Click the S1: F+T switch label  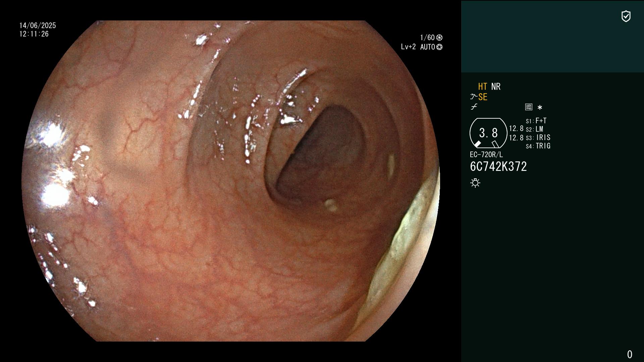tap(536, 121)
